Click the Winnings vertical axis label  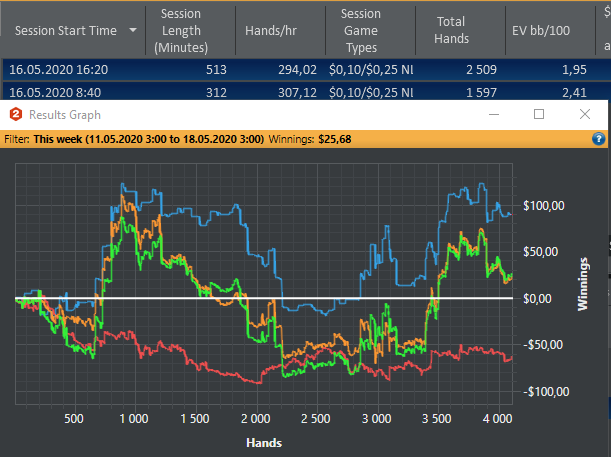(x=582, y=284)
